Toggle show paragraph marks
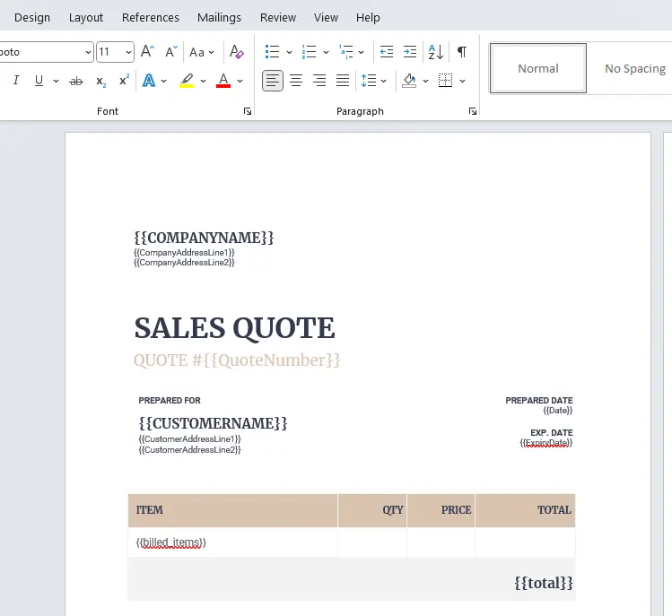Viewport: 672px width, 616px height. point(461,52)
